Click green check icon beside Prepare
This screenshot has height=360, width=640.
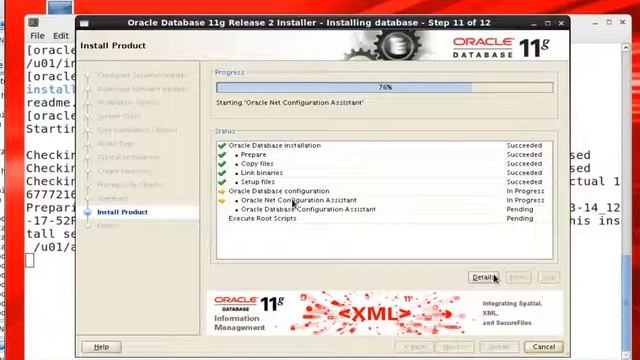pos(222,155)
